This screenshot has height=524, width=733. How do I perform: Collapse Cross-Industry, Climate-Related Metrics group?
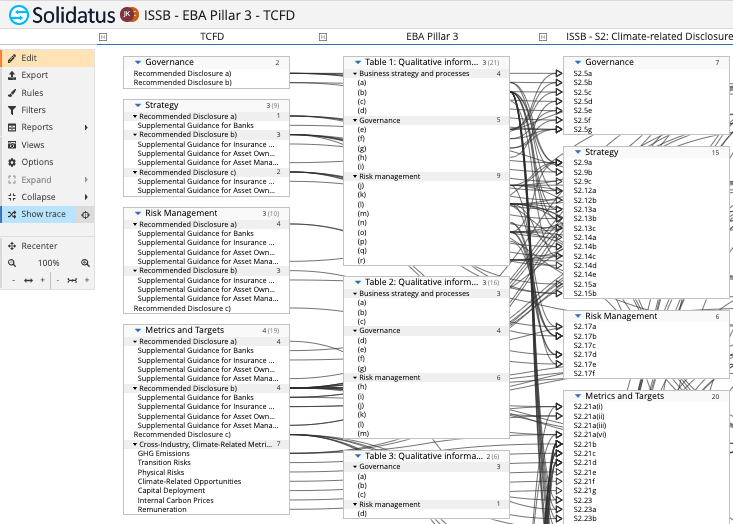click(135, 445)
